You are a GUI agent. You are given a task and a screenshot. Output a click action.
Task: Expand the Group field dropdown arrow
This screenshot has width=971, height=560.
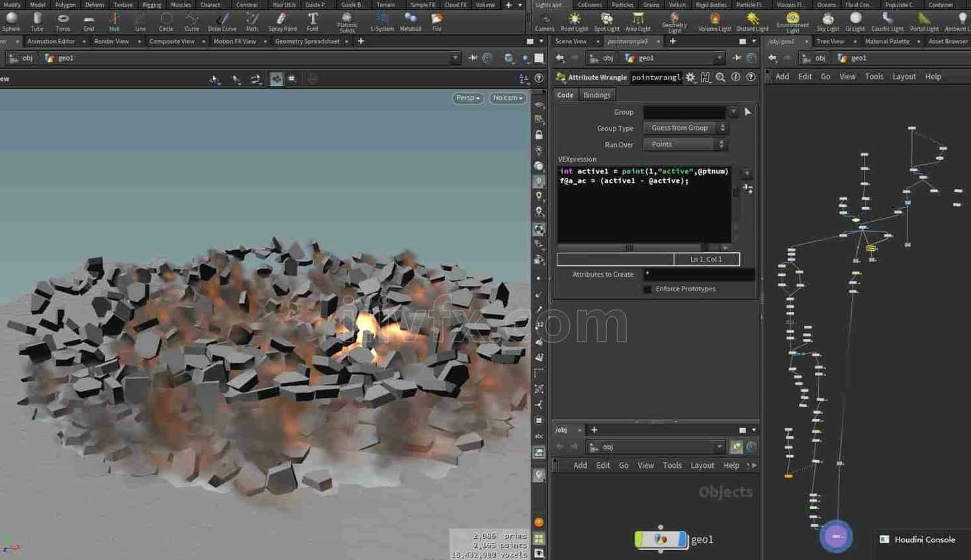click(x=733, y=112)
